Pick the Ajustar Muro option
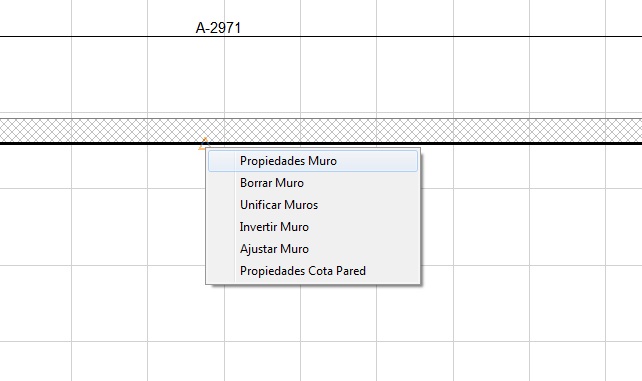642x381 pixels. pos(313,249)
